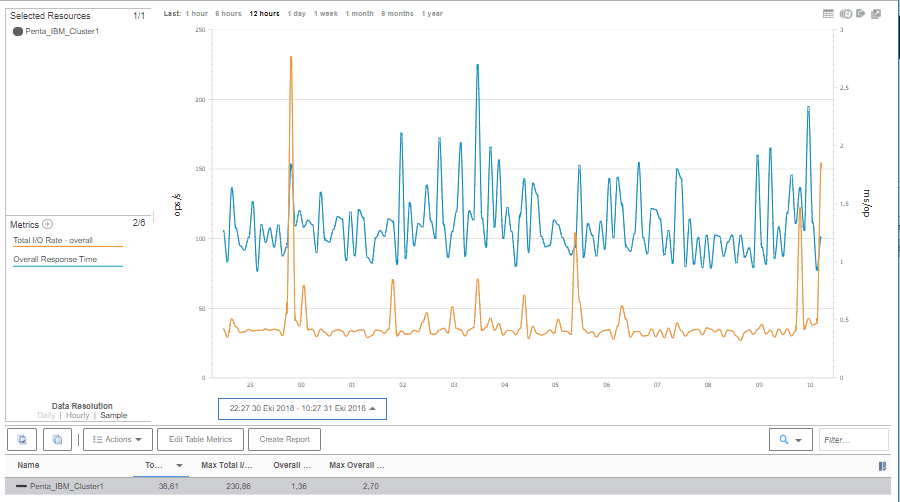Select the 1 week time range
This screenshot has height=502, width=900.
324,14
